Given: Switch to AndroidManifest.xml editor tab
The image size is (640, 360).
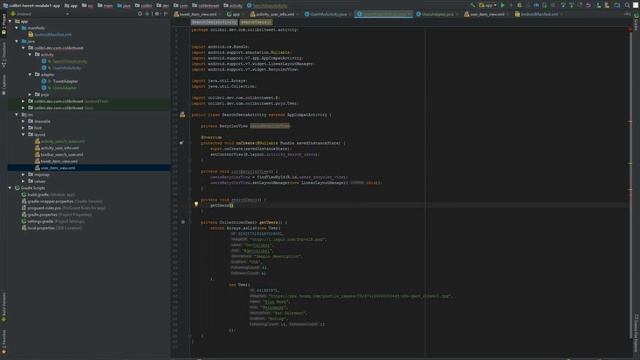Looking at the screenshot, I should 539,14.
